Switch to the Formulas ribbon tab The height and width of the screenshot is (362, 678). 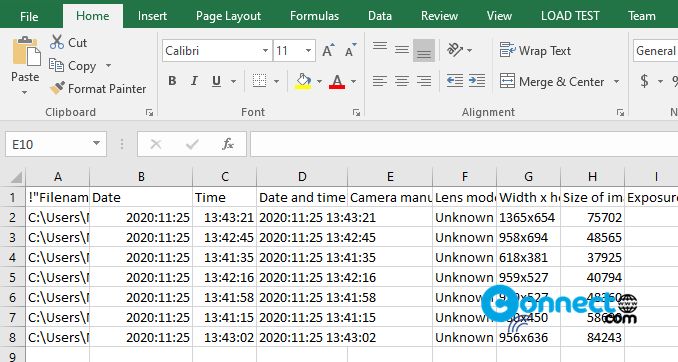pos(314,16)
